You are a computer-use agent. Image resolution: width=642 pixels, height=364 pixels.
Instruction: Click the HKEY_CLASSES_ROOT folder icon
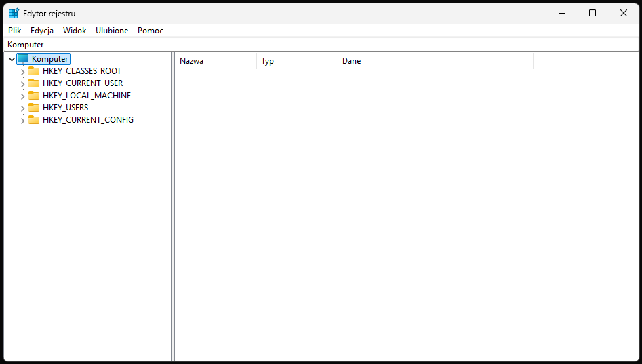(34, 71)
